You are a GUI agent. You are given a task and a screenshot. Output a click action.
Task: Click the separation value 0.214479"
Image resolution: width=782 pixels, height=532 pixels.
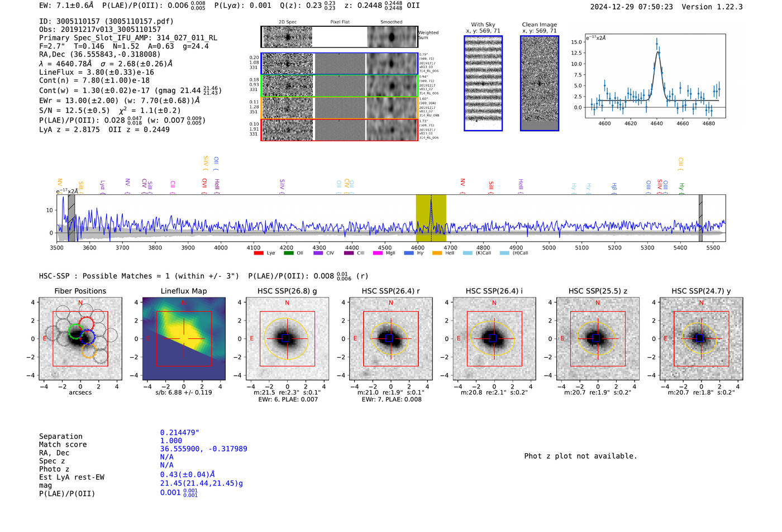coord(180,433)
